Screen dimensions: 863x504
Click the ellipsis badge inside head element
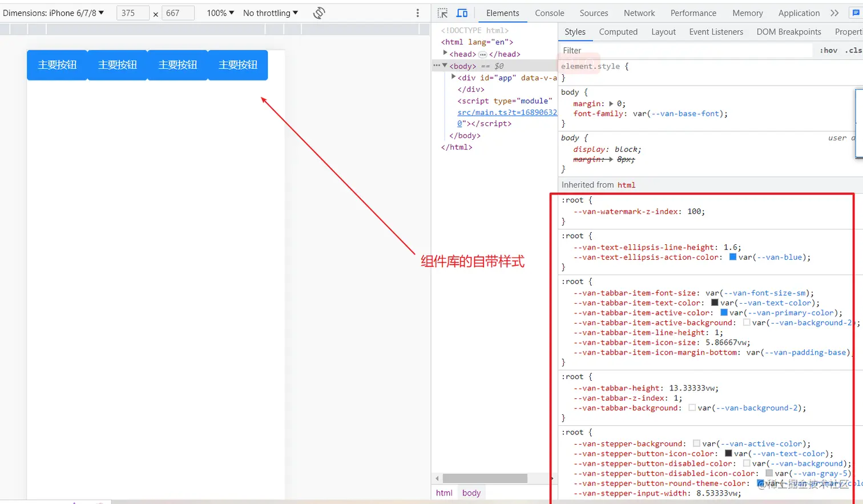click(482, 54)
